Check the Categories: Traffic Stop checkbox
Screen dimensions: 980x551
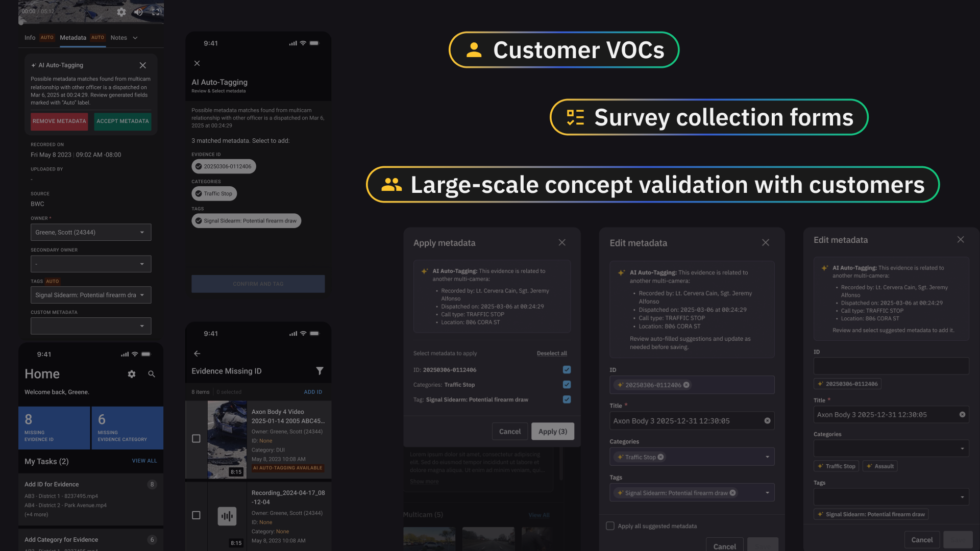pos(566,385)
